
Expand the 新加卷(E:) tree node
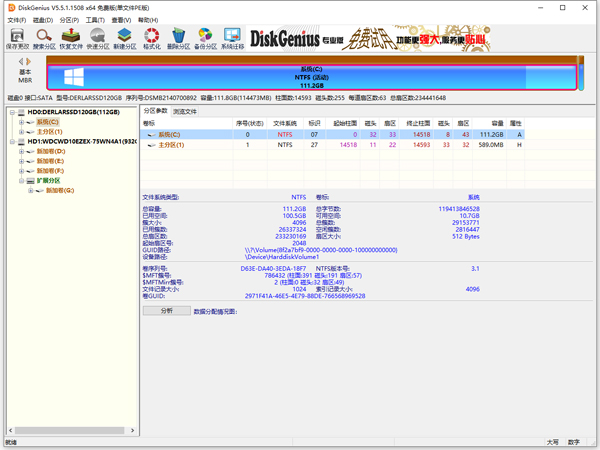tap(21, 161)
